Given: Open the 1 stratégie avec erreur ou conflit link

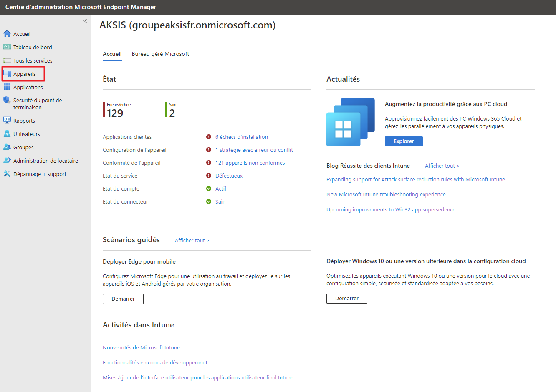Looking at the screenshot, I should pos(254,150).
